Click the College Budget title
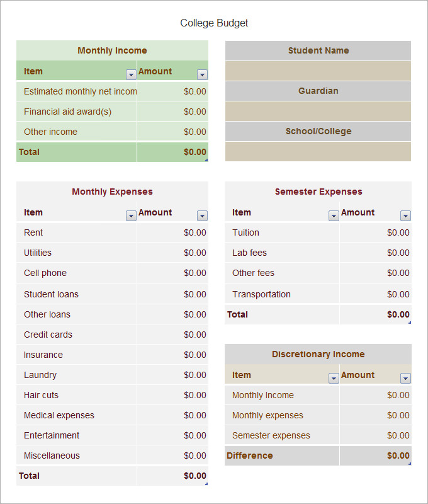The width and height of the screenshot is (428, 504). 213,23
